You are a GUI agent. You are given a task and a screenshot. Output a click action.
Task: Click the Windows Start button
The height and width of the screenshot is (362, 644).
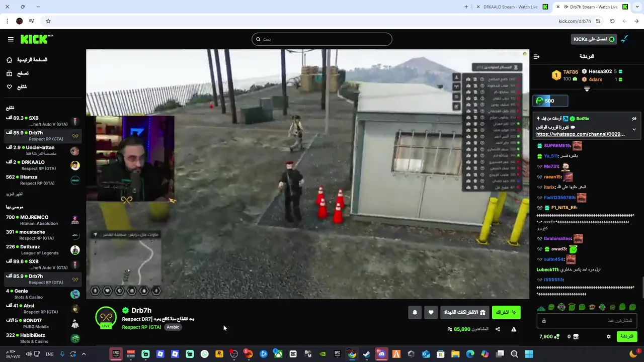[x=529, y=354]
